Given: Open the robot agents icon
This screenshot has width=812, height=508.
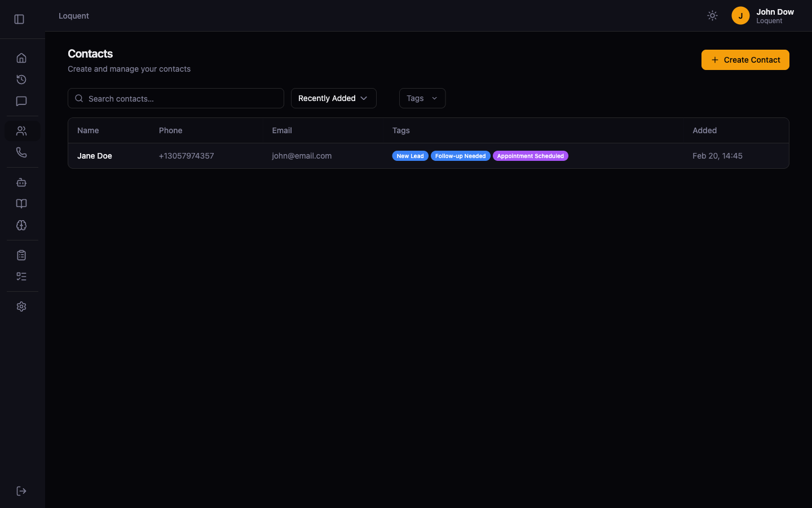Looking at the screenshot, I should tap(21, 182).
